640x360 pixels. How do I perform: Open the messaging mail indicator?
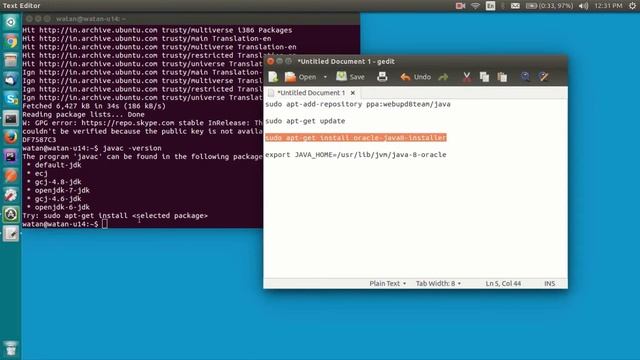point(515,6)
